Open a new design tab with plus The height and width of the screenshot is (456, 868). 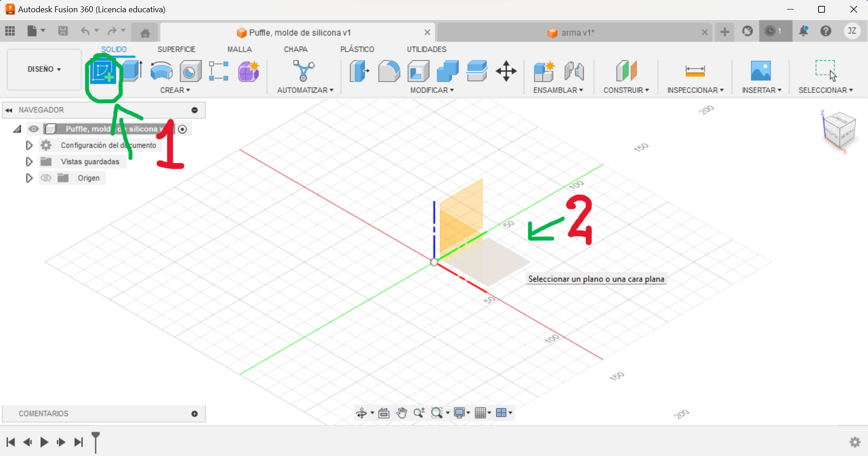click(x=724, y=32)
